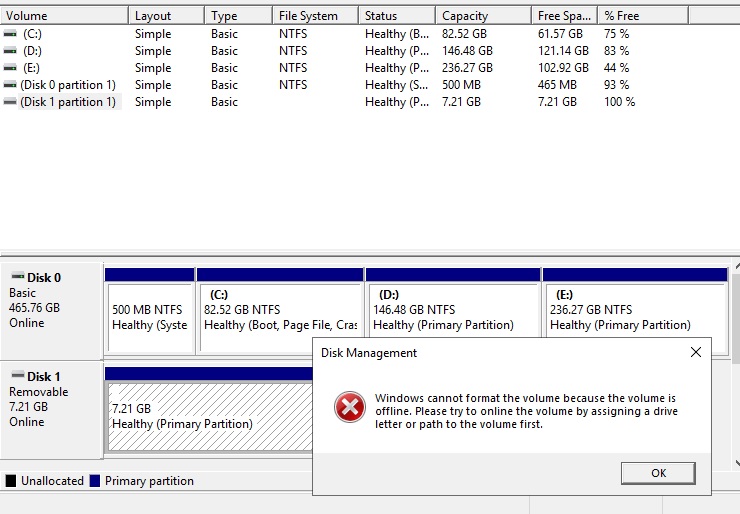Select the 7.21 GB removable partition block

[209, 410]
